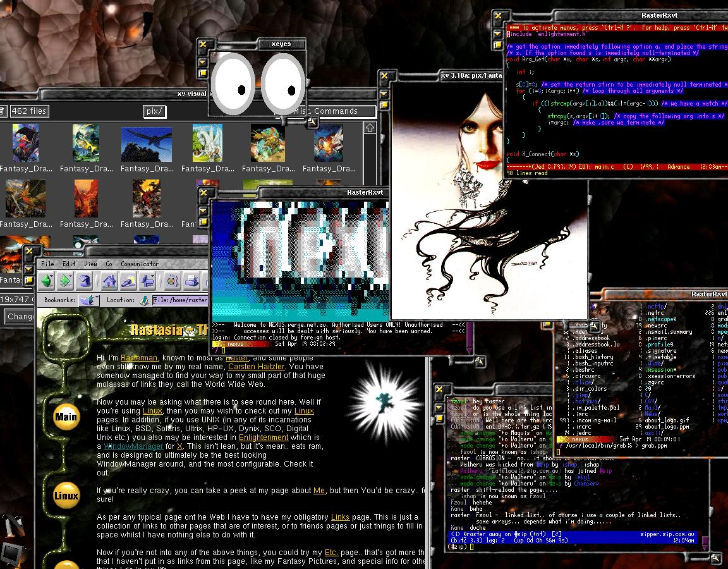Open the Enlightenment link on the page
The height and width of the screenshot is (569, 728).
click(264, 437)
